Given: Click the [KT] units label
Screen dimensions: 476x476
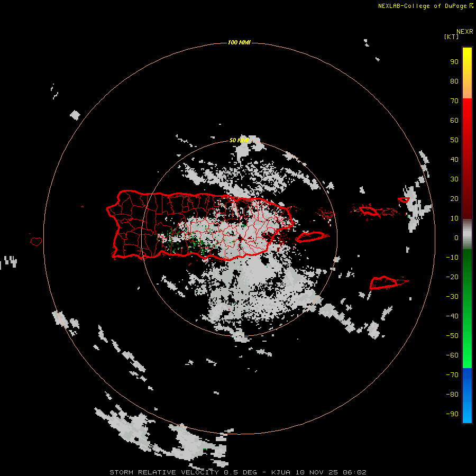Looking at the screenshot, I should click(x=451, y=36).
